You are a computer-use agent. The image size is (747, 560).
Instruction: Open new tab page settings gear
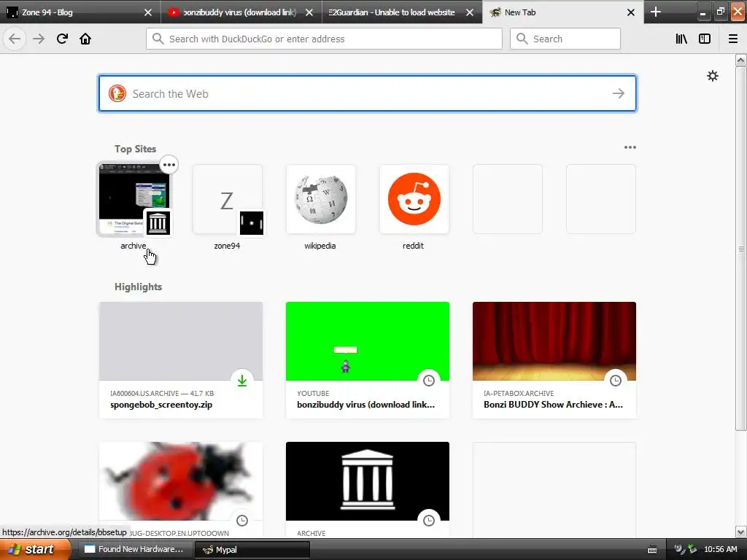pos(712,76)
